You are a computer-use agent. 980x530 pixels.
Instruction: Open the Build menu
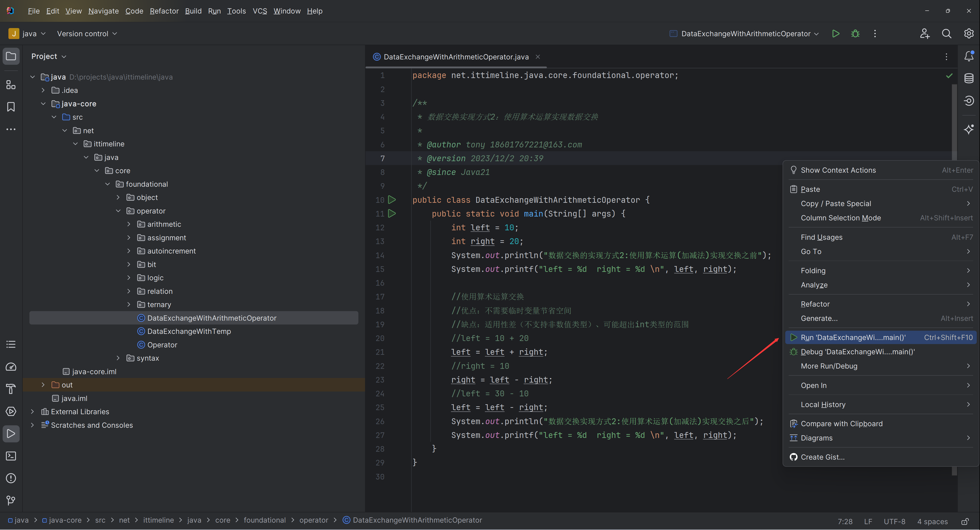(x=193, y=11)
